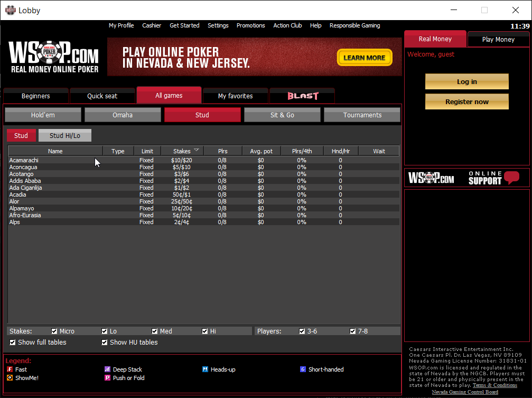Image resolution: width=532 pixels, height=398 pixels.
Task: Select the Stud Hi/Lo sub-filter
Action: (x=65, y=135)
